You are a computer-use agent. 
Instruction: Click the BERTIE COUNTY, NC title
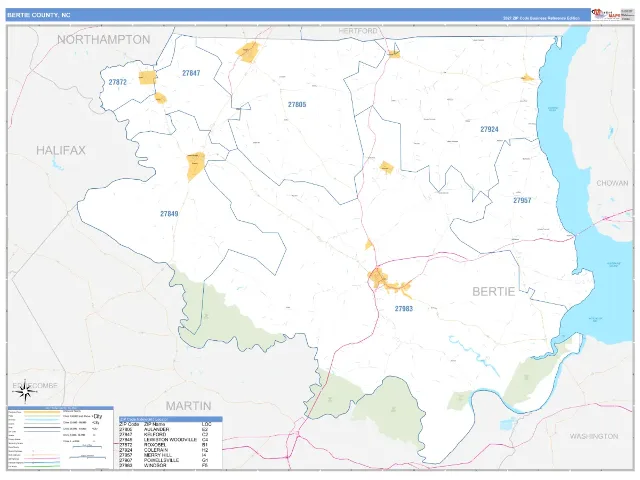click(38, 15)
